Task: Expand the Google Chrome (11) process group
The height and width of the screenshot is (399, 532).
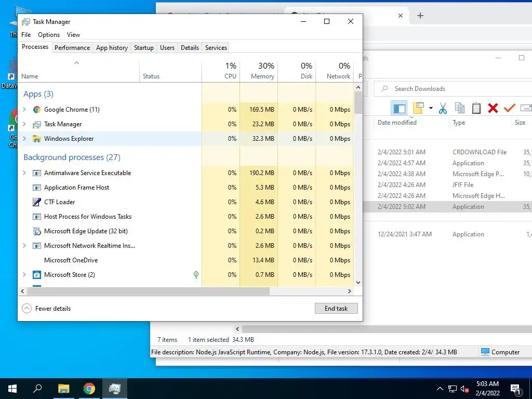Action: click(24, 109)
